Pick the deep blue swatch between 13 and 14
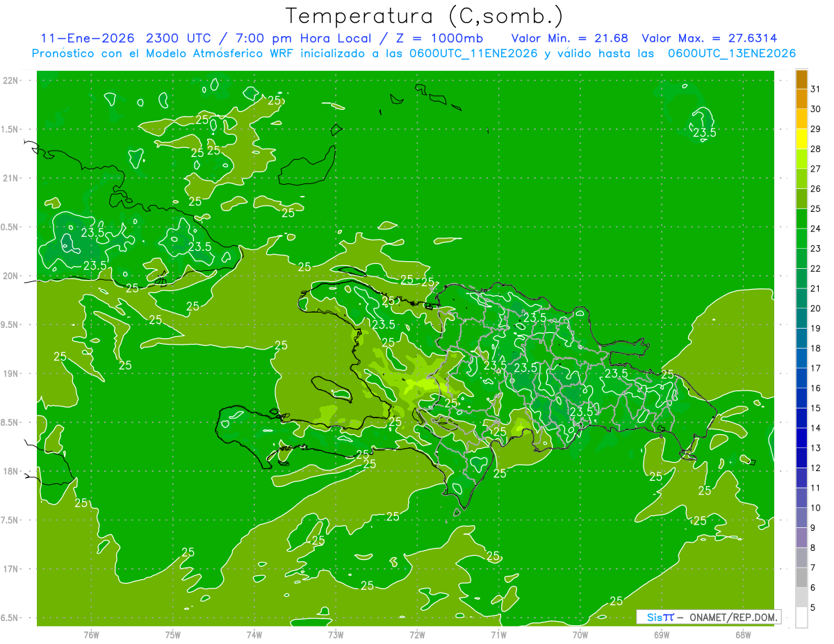834x644 pixels. click(x=801, y=438)
